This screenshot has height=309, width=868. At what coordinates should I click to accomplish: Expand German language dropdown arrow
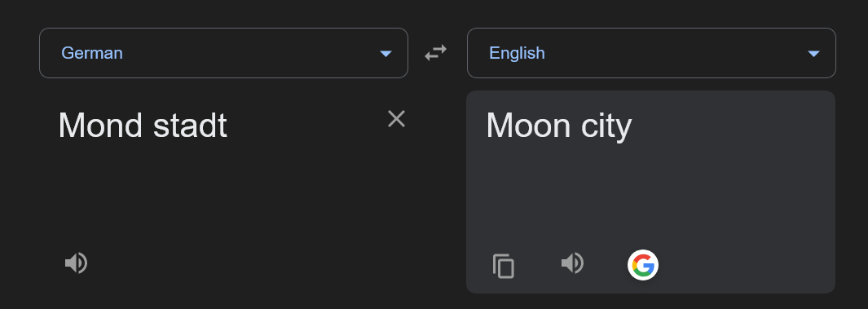coord(386,54)
